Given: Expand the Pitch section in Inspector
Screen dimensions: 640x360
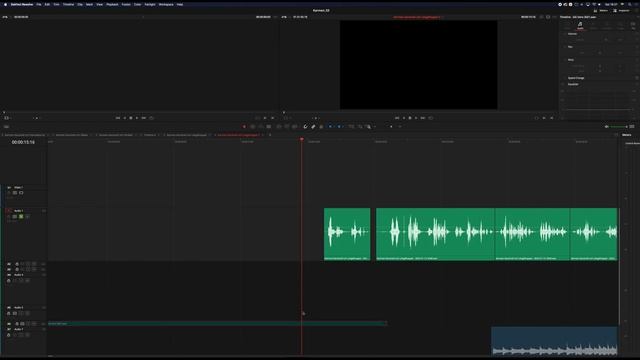Looking at the screenshot, I should pos(571,60).
